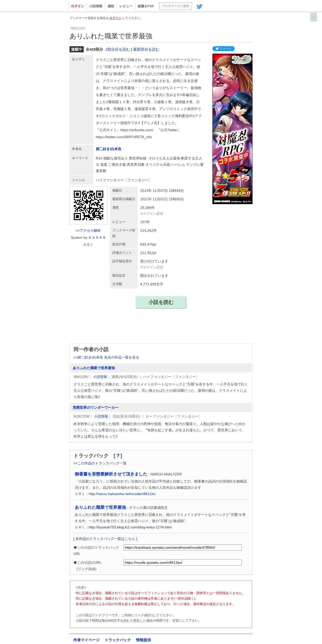Click the 全425部分 count text
322x644 pixels.
(94, 49)
